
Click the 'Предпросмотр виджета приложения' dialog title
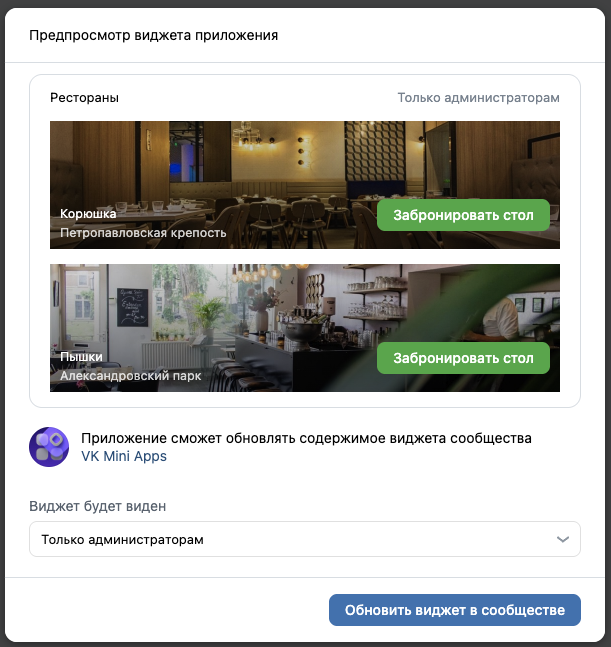(x=153, y=35)
